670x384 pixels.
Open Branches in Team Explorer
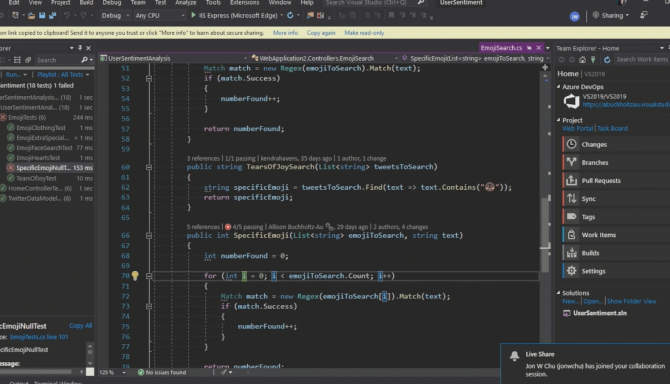[615, 162]
